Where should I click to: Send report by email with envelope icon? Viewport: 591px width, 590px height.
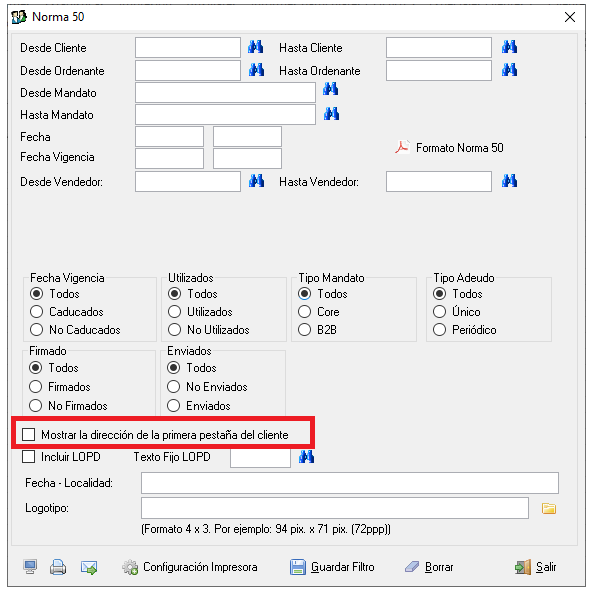[x=89, y=567]
